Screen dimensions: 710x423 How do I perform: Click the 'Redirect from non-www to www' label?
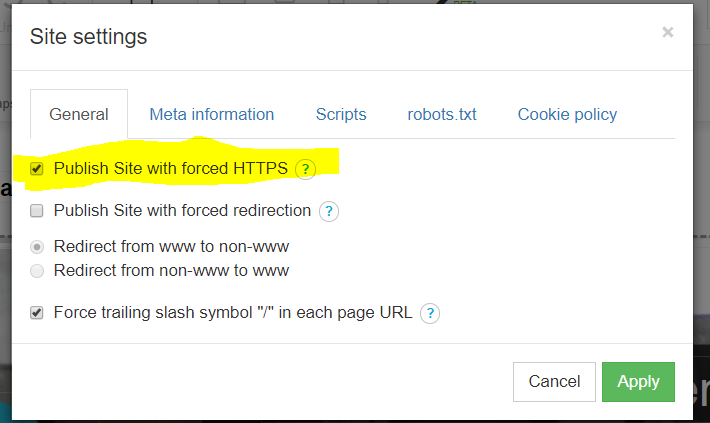[x=171, y=271]
